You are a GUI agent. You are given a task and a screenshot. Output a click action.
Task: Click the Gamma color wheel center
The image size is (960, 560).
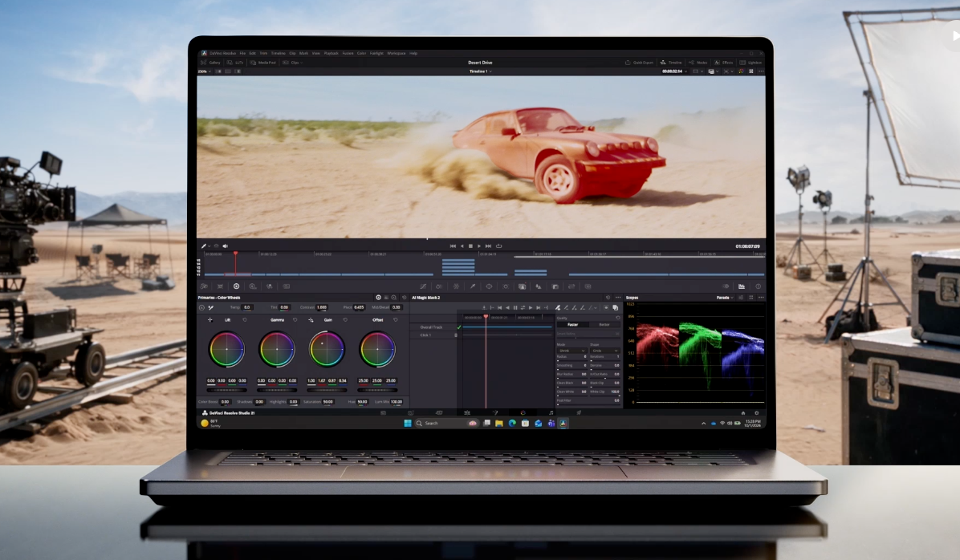[277, 349]
